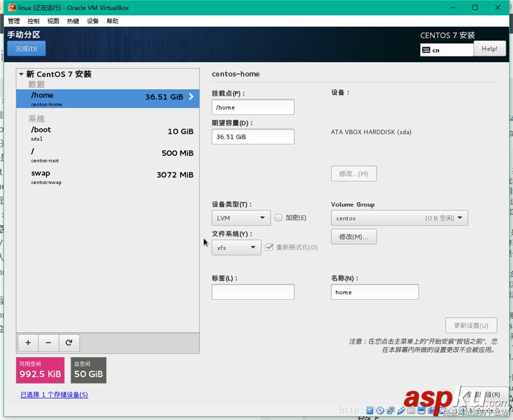The image size is (513, 420).
Task: Click the 修改...(M) button under device
Action: click(x=354, y=173)
